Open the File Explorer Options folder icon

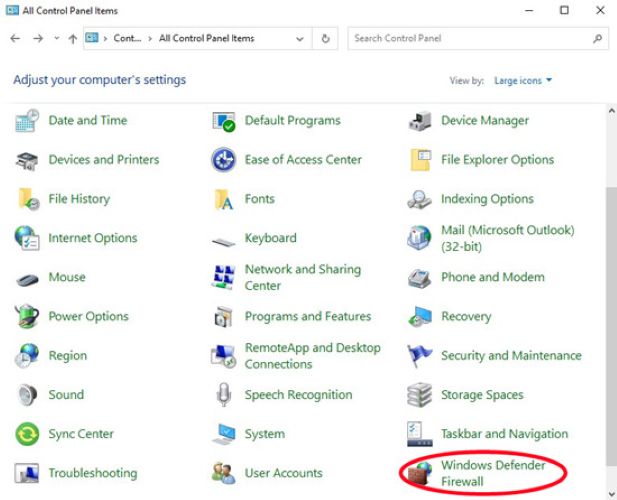[421, 160]
